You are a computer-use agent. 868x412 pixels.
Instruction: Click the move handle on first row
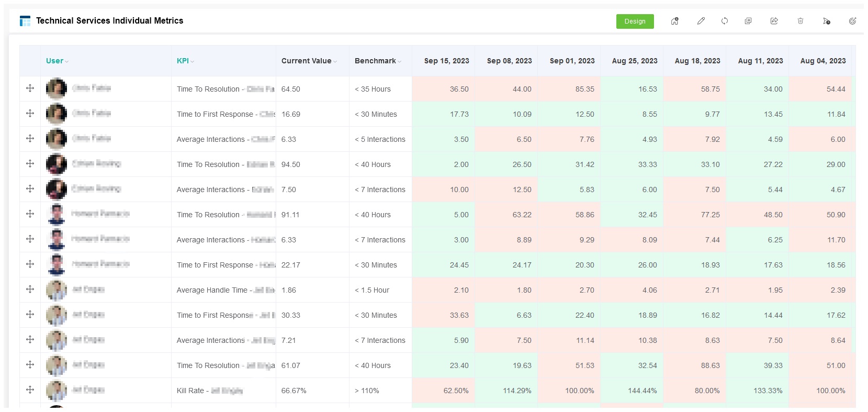[x=30, y=88]
